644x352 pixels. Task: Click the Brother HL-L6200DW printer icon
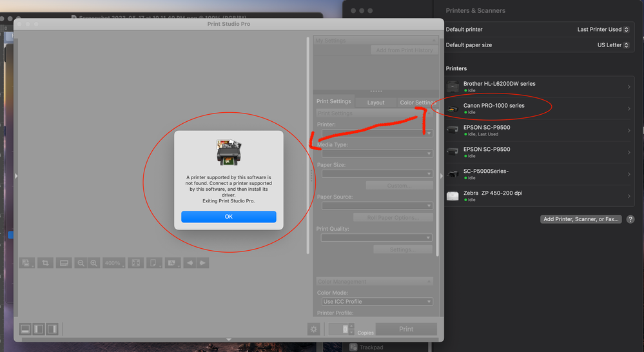coord(453,86)
